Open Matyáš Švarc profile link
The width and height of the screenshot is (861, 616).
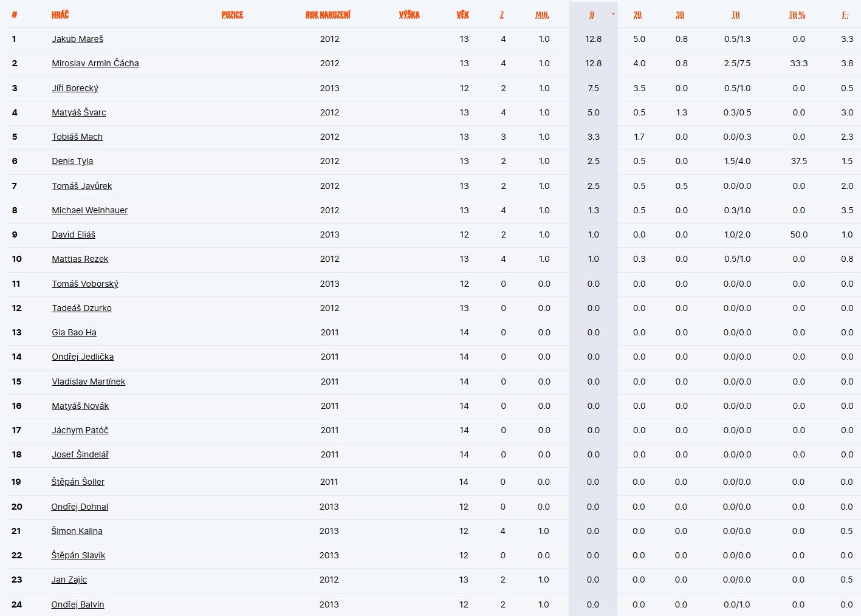pyautogui.click(x=78, y=112)
